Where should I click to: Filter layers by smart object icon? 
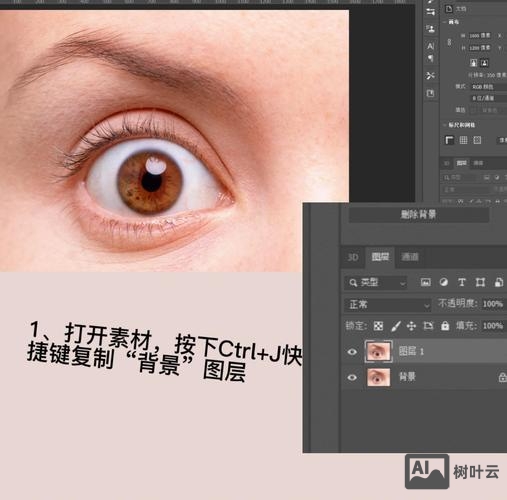tap(499, 283)
